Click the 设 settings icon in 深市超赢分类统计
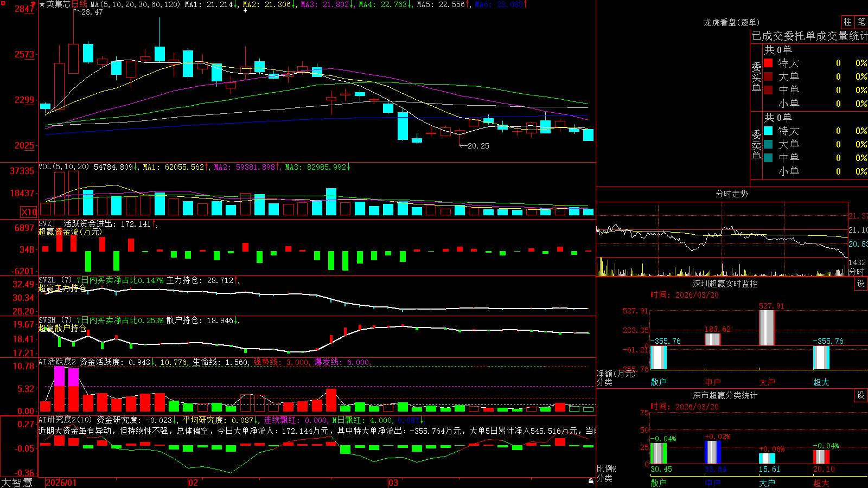868x488 pixels. pyautogui.click(x=861, y=395)
